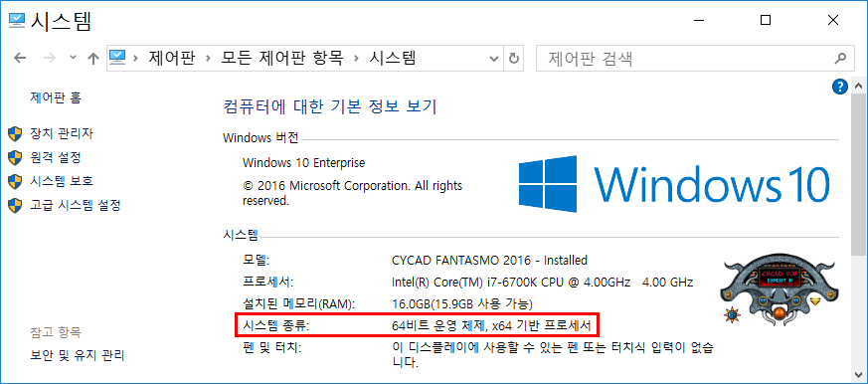Select the '프로세서:' label
This screenshot has width=868, height=384.
pos(267,283)
